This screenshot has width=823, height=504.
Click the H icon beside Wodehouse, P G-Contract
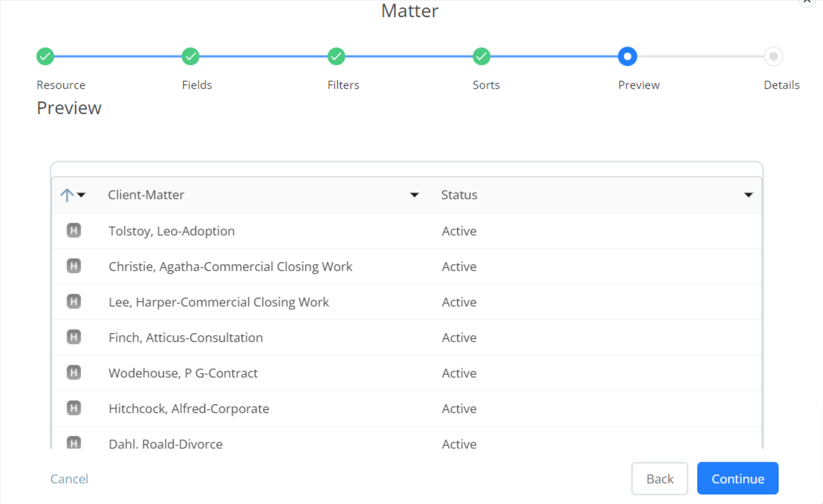pyautogui.click(x=74, y=373)
